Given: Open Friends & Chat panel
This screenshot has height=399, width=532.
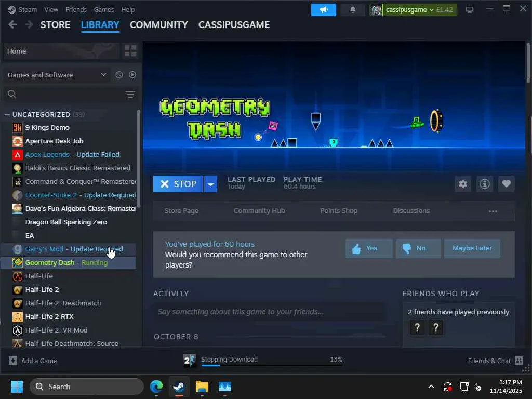Looking at the screenshot, I should pos(495,361).
